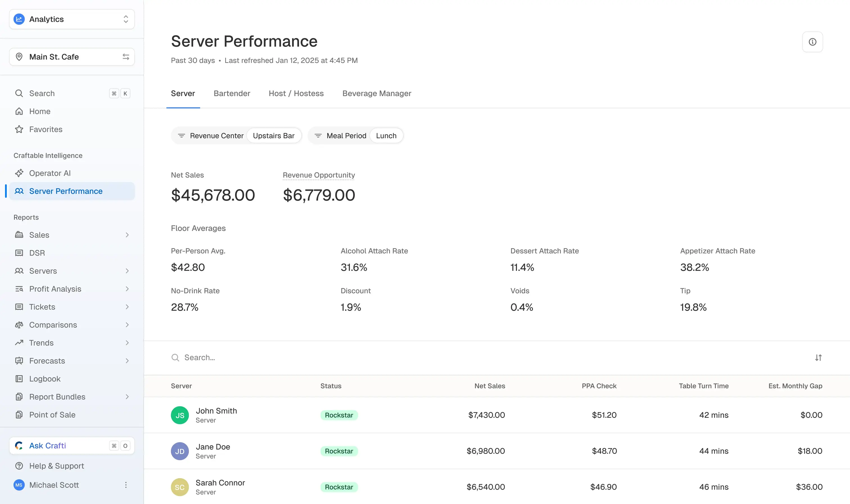Click the sidebar Search field

click(72, 93)
